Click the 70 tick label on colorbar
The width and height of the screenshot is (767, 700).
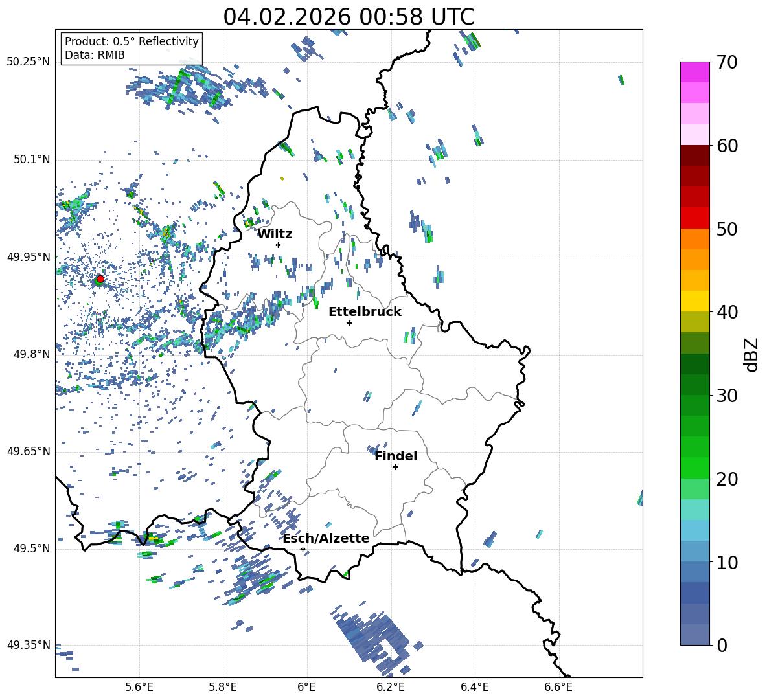[x=727, y=62]
